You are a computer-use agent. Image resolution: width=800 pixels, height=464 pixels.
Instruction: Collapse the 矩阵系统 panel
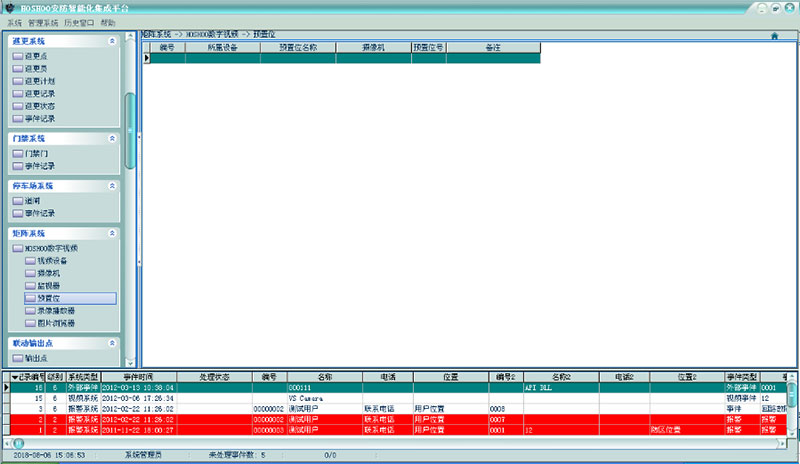pyautogui.click(x=112, y=233)
